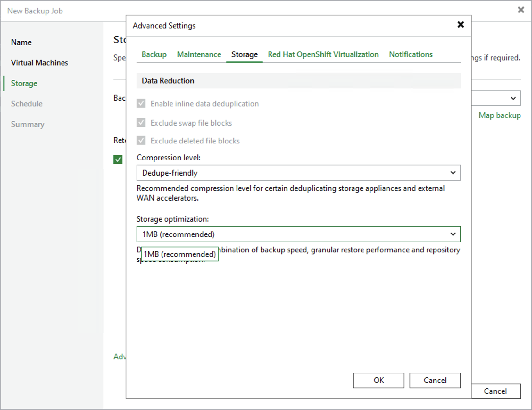This screenshot has width=532, height=410.
Task: Expand the Compression level dropdown
Action: point(298,173)
